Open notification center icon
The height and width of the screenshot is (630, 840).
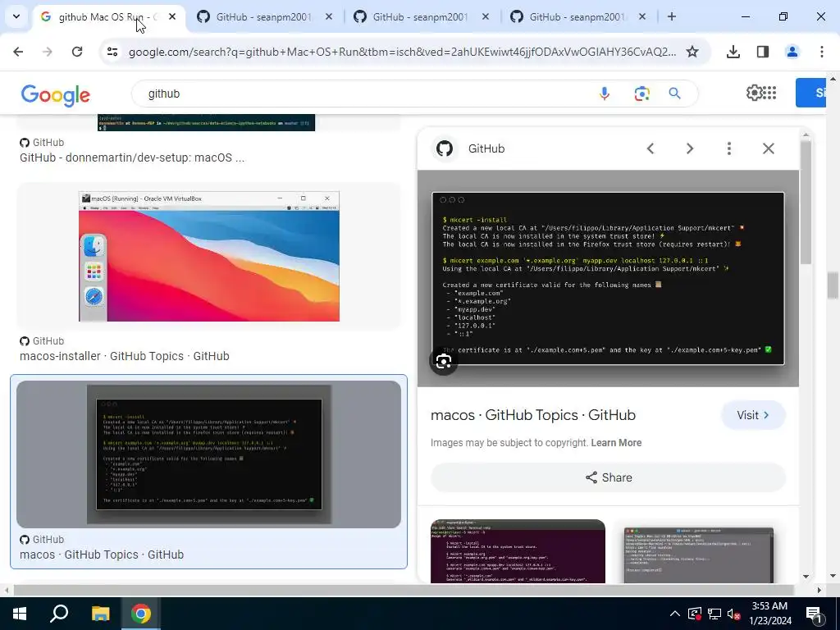(814, 614)
